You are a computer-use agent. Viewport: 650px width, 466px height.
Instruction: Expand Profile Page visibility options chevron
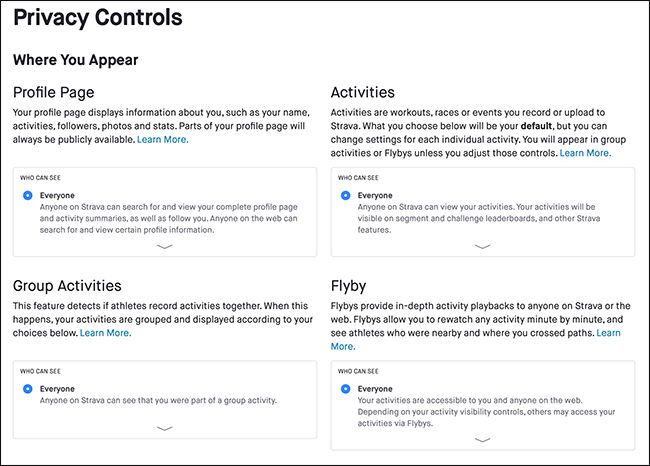coord(165,247)
